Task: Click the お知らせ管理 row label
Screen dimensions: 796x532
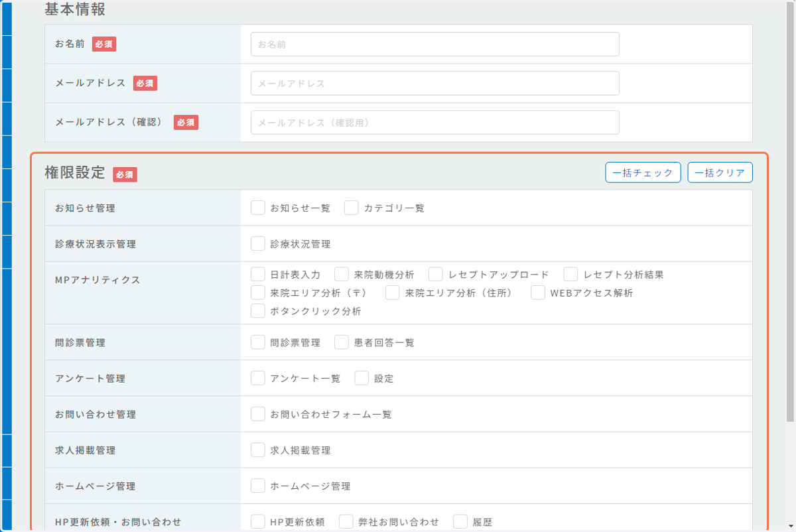Action: [85, 208]
